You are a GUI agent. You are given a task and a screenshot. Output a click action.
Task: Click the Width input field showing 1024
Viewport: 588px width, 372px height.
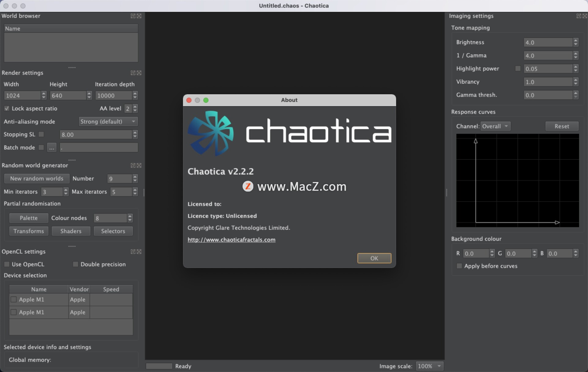pos(22,95)
